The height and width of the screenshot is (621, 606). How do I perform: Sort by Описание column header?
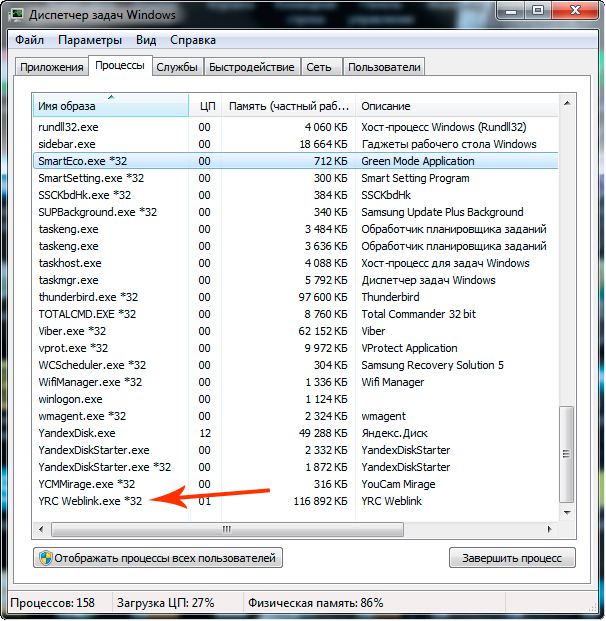(457, 105)
